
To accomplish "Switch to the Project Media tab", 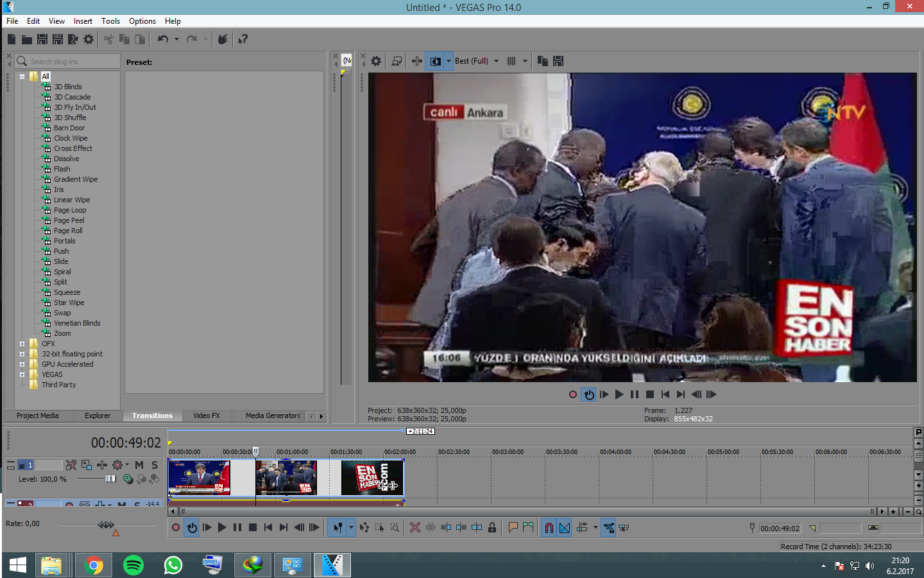I will coord(37,416).
